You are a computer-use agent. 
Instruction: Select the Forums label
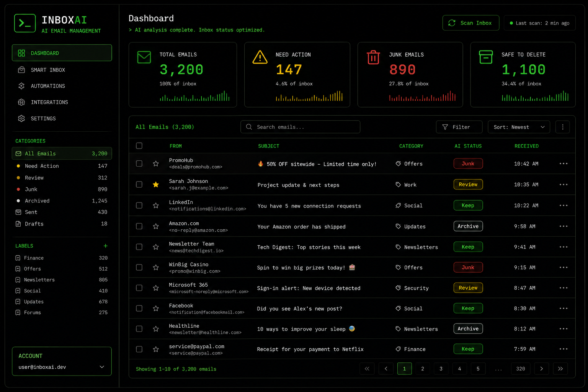[x=62, y=312]
